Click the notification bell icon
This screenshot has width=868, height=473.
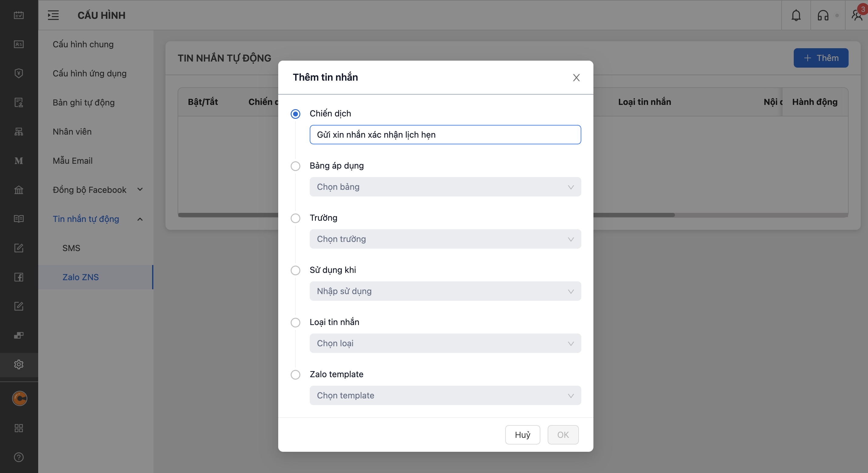[796, 15]
